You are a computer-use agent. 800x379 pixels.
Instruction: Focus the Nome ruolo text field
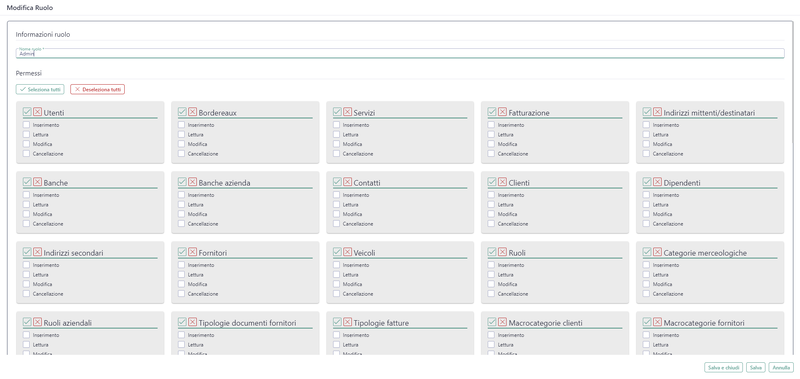400,53
